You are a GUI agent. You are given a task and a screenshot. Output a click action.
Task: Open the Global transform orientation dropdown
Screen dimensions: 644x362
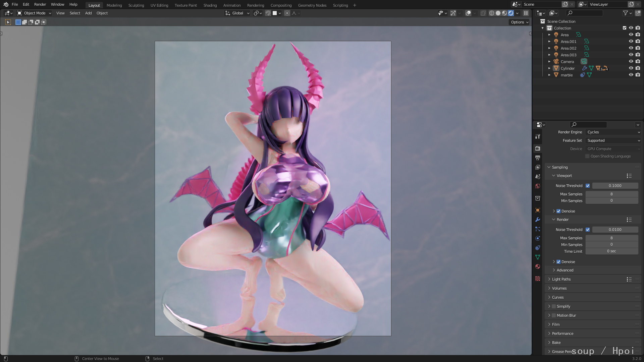tap(237, 13)
